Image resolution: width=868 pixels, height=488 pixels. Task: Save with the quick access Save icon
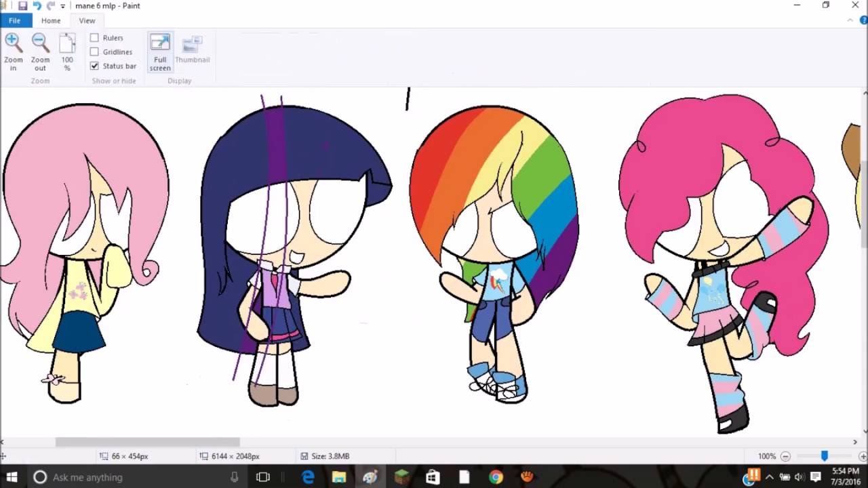[x=22, y=6]
